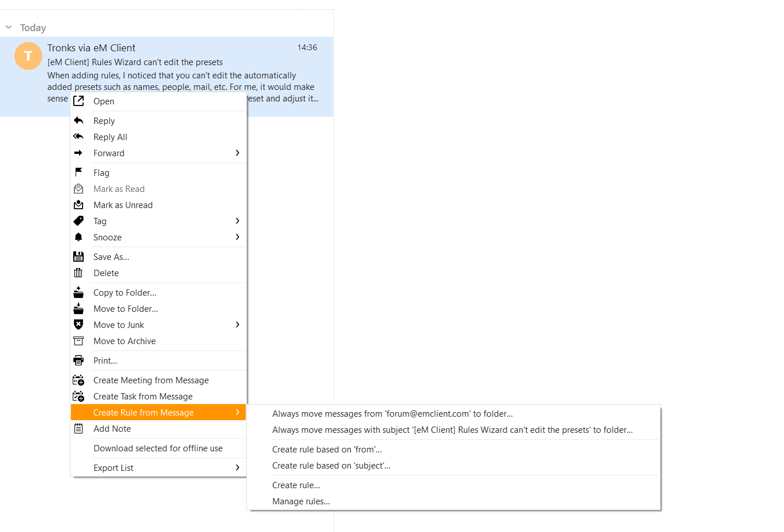Click the 14:36 message timestamp

click(307, 47)
